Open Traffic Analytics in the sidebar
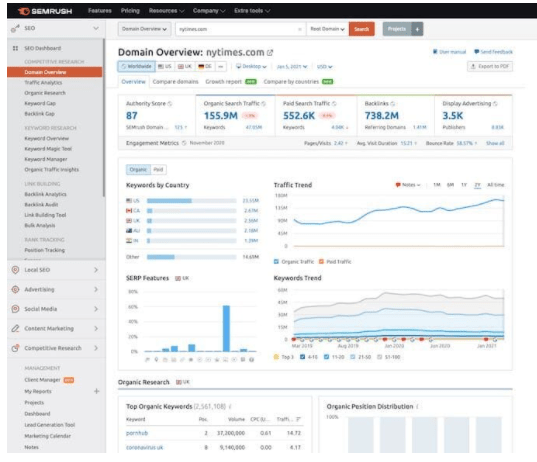Viewport: 537px width, 462px height. coord(43,83)
